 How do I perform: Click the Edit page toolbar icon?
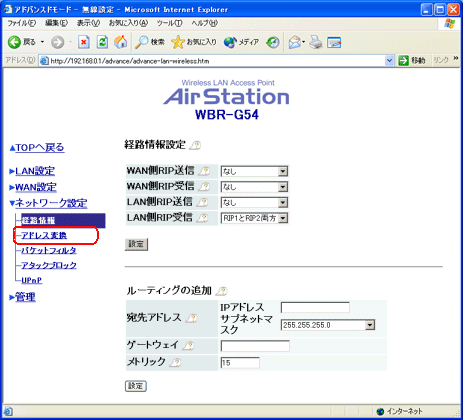(334, 42)
